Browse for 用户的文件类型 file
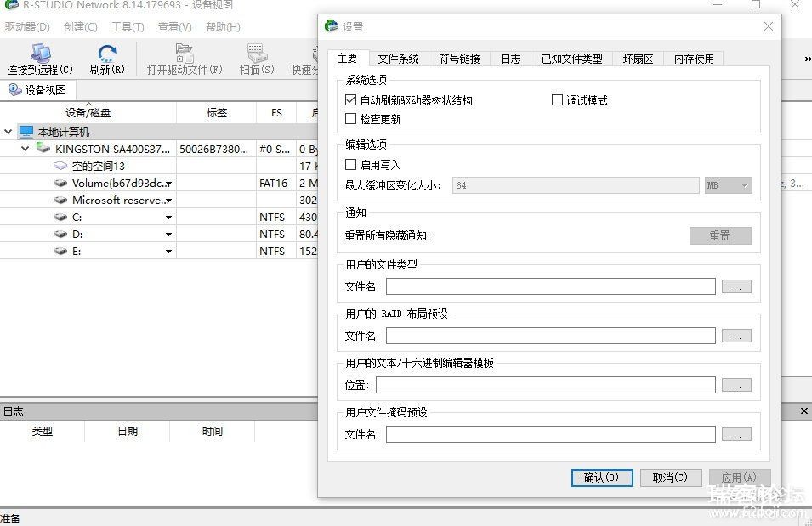The height and width of the screenshot is (526, 812). tap(736, 286)
